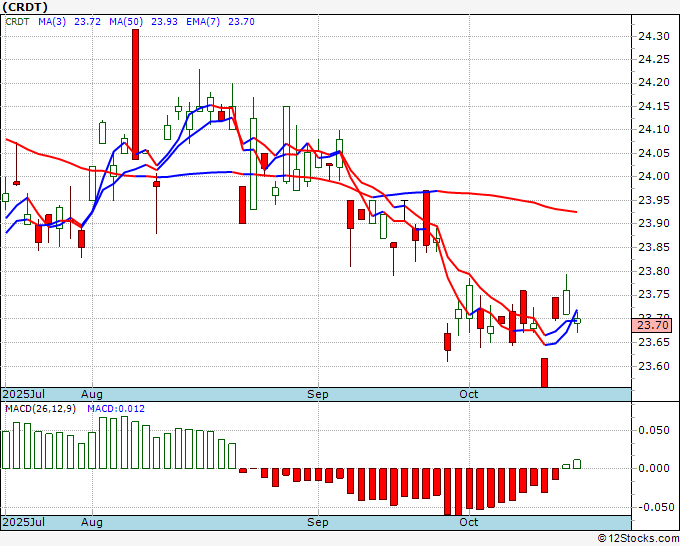Click the 24.10 price axis label
680x546 pixels.
[x=654, y=130]
